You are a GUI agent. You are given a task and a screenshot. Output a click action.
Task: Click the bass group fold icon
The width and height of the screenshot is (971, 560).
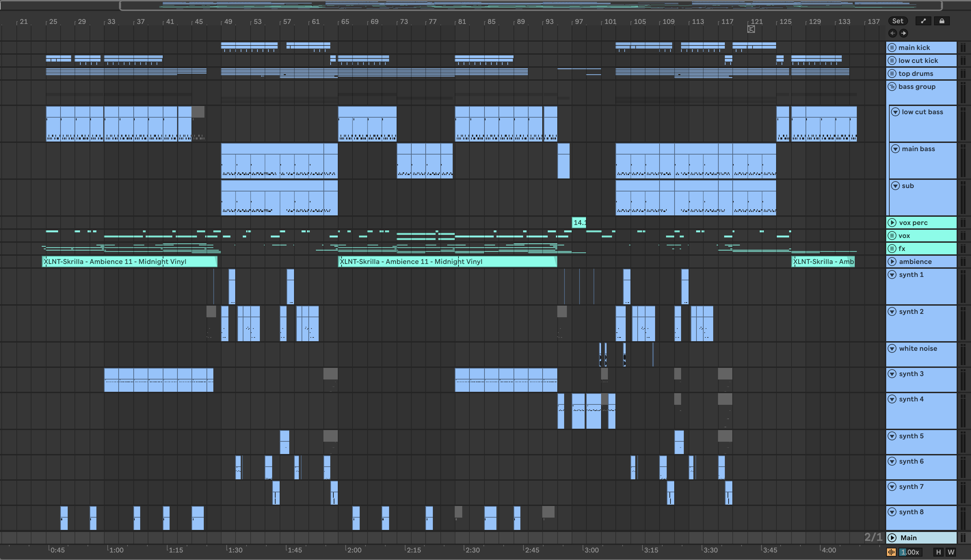[892, 86]
